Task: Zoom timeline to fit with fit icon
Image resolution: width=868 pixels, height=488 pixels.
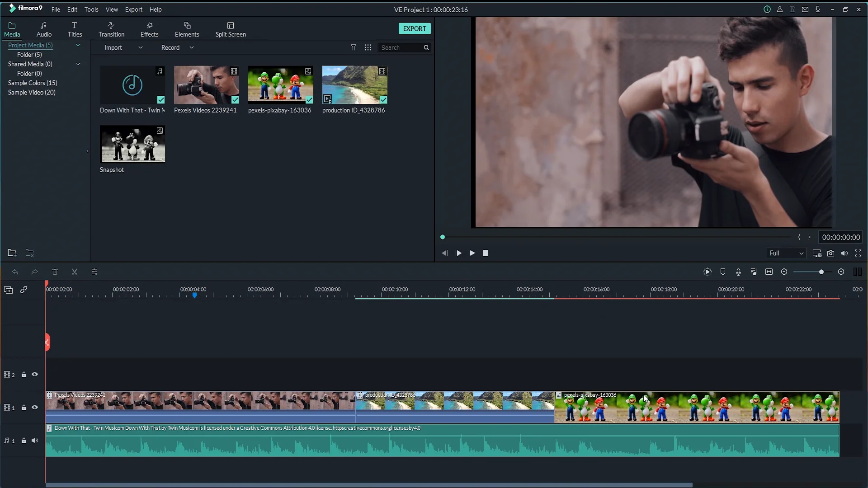Action: pyautogui.click(x=769, y=272)
